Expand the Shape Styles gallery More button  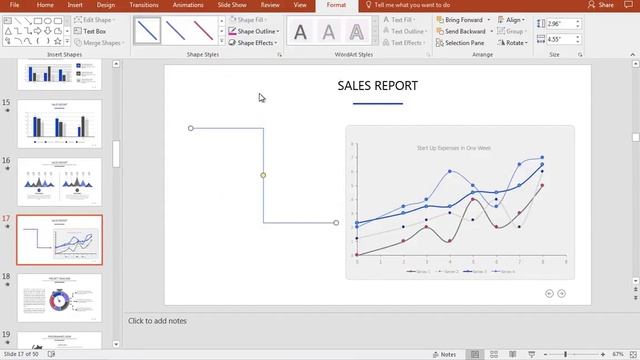tap(222, 41)
